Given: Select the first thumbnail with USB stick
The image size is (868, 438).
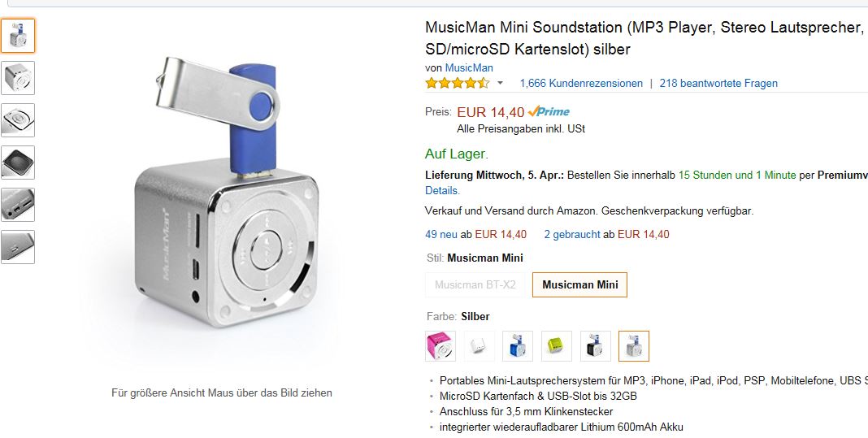Looking at the screenshot, I should (18, 36).
